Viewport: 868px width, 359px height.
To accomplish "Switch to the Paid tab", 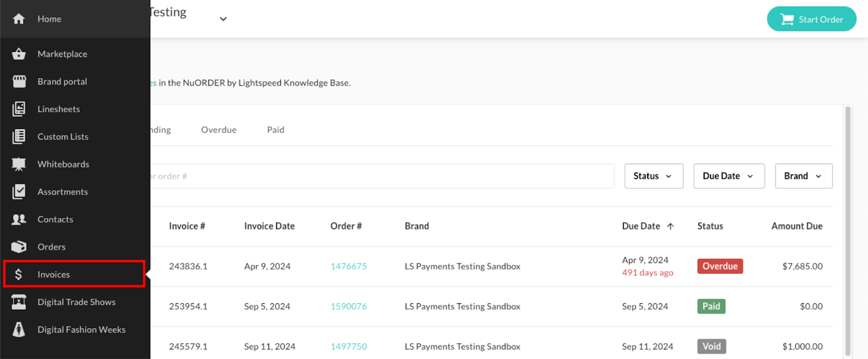I will pyautogui.click(x=276, y=130).
